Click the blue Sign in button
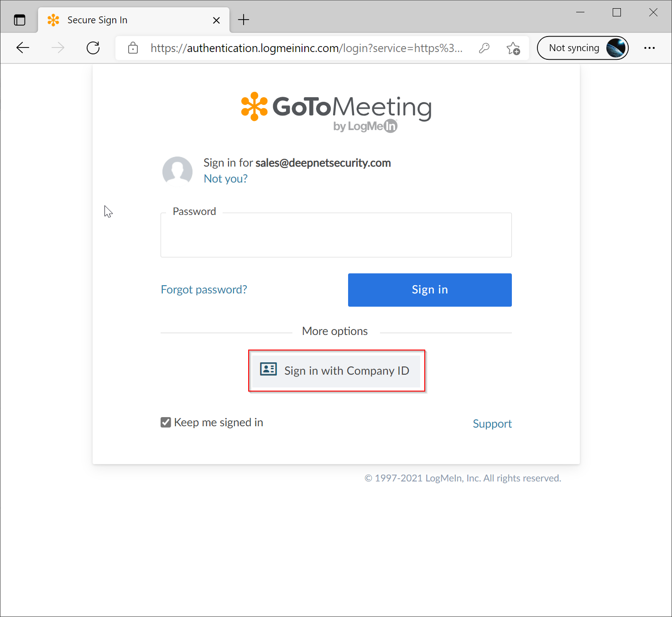672x617 pixels. [x=429, y=290]
